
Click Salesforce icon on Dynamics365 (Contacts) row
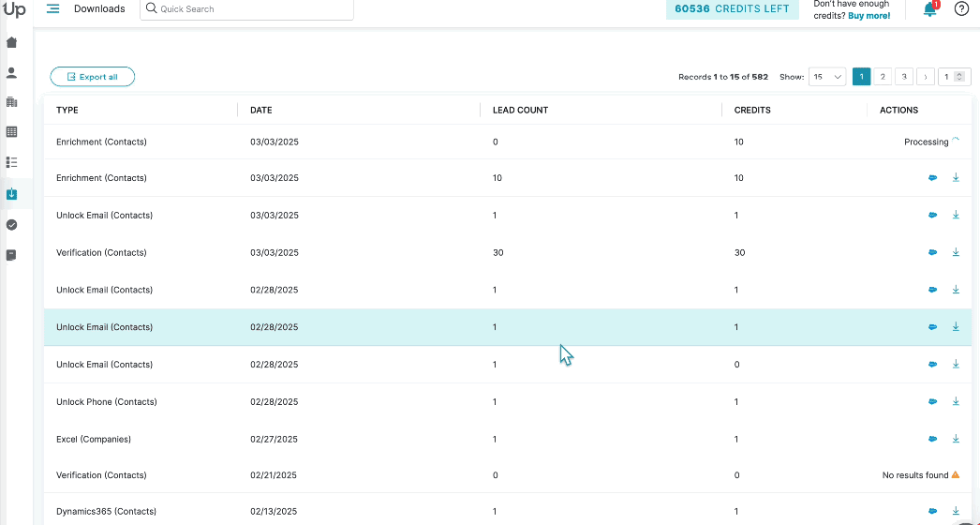click(x=932, y=511)
